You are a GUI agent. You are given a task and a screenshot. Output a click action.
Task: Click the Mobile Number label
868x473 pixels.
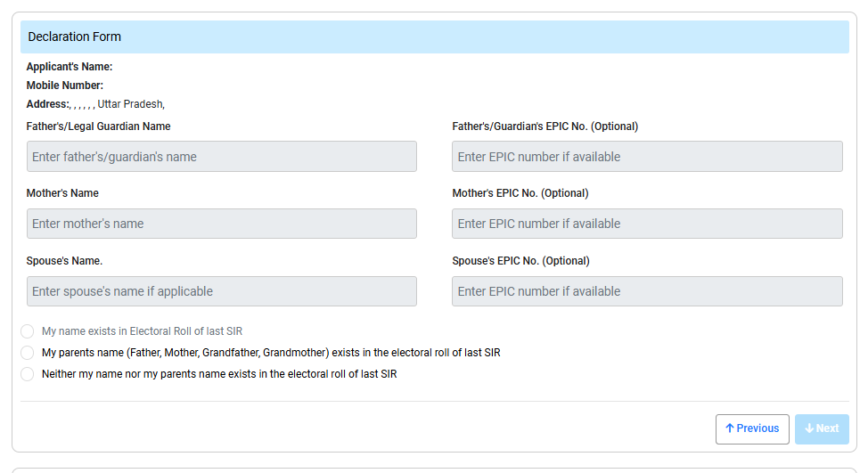tap(65, 86)
